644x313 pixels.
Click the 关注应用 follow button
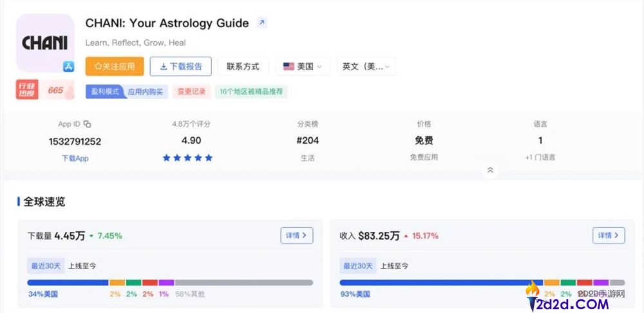[x=115, y=66]
